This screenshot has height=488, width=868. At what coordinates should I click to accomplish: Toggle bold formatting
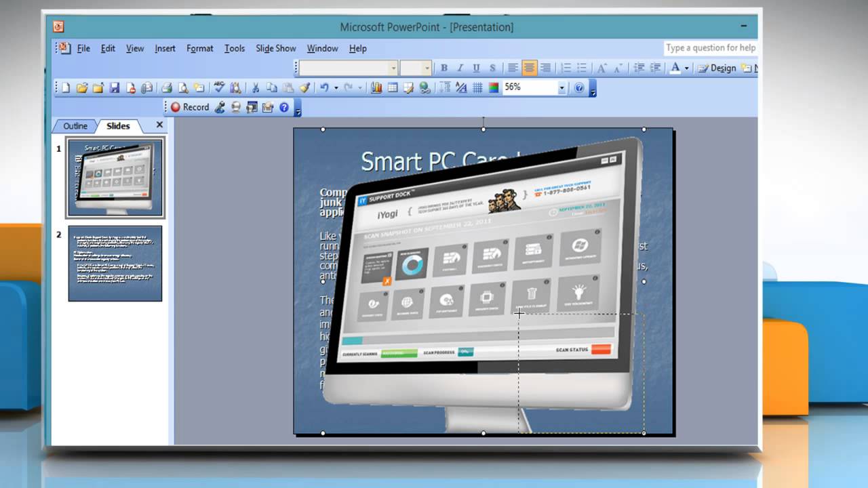[444, 68]
